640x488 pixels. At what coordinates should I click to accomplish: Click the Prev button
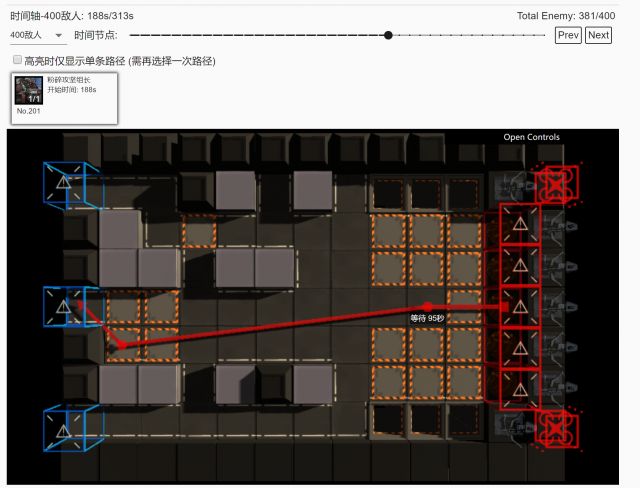pyautogui.click(x=568, y=35)
